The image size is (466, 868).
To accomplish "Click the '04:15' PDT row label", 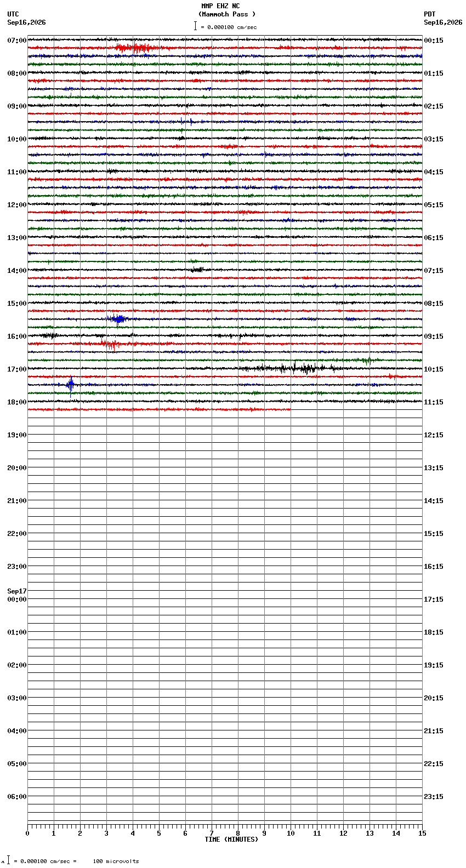I will click(434, 172).
